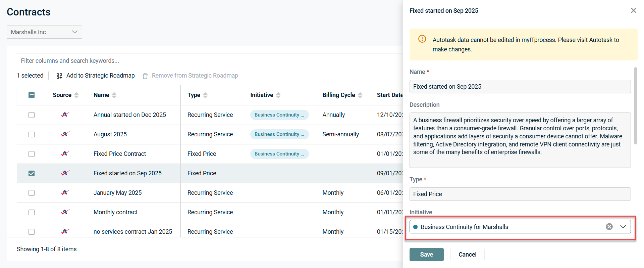Uncheck the Fixed started on Sep 2025 row
This screenshot has height=268, width=644.
(x=32, y=173)
